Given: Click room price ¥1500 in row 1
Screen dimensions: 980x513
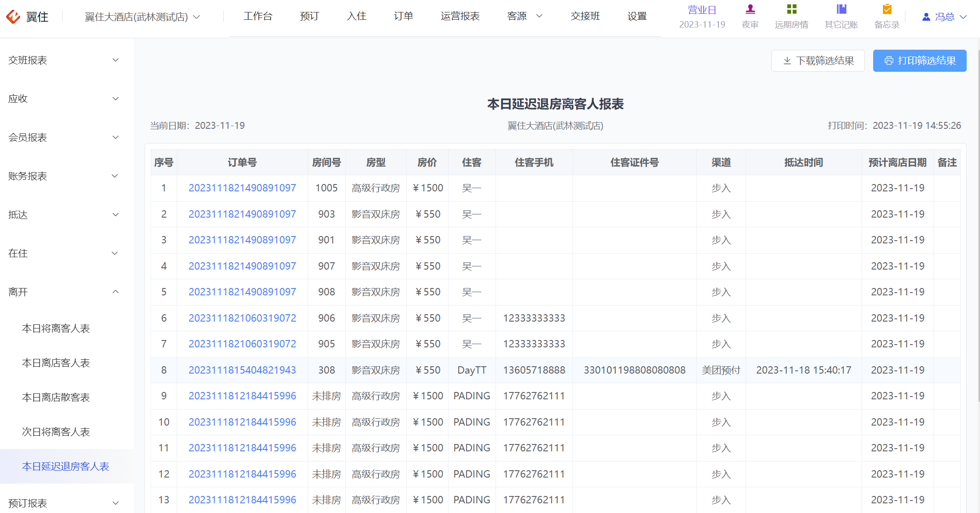Looking at the screenshot, I should (x=428, y=188).
